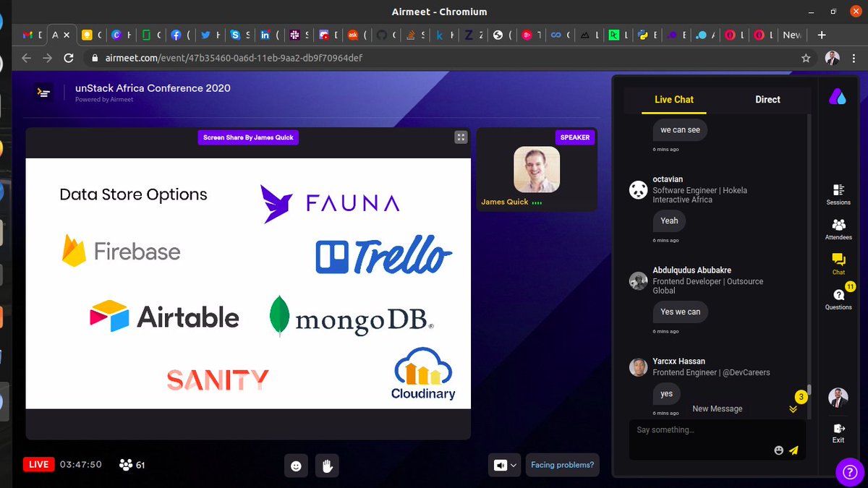The image size is (868, 488).
Task: Click octavian's 'Yeah' chat message
Action: point(669,221)
